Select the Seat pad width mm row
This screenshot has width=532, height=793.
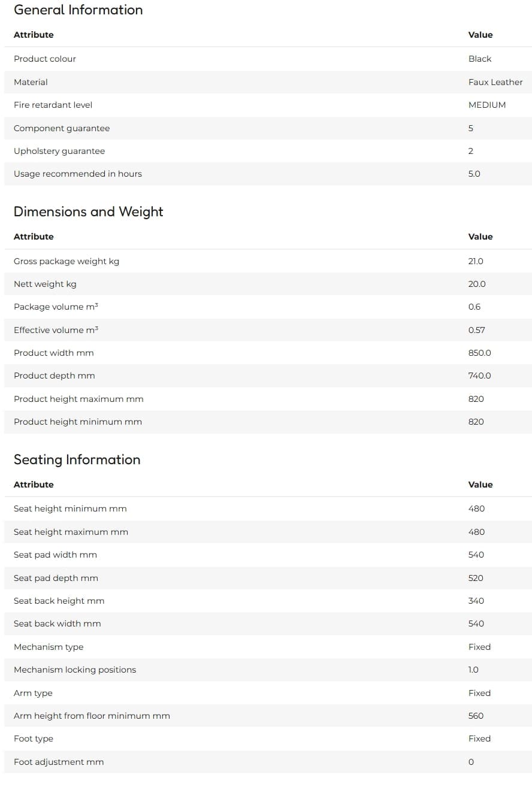pos(268,555)
